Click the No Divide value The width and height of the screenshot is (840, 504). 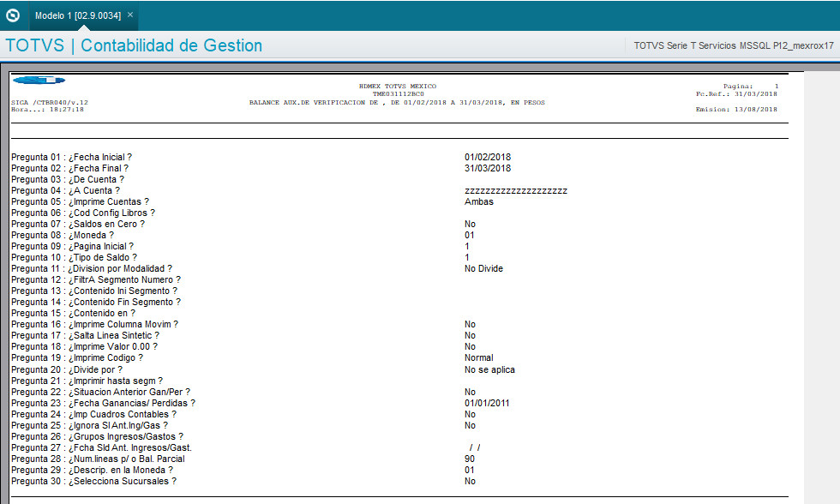point(483,269)
